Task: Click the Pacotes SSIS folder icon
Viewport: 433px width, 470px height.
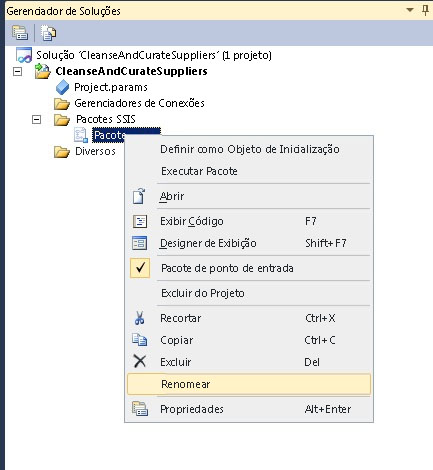Action: pyautogui.click(x=62, y=119)
